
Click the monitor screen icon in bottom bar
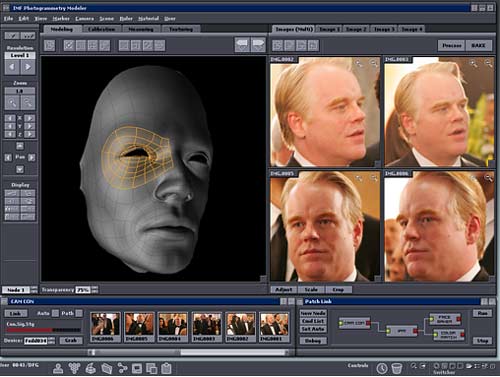click(x=137, y=368)
